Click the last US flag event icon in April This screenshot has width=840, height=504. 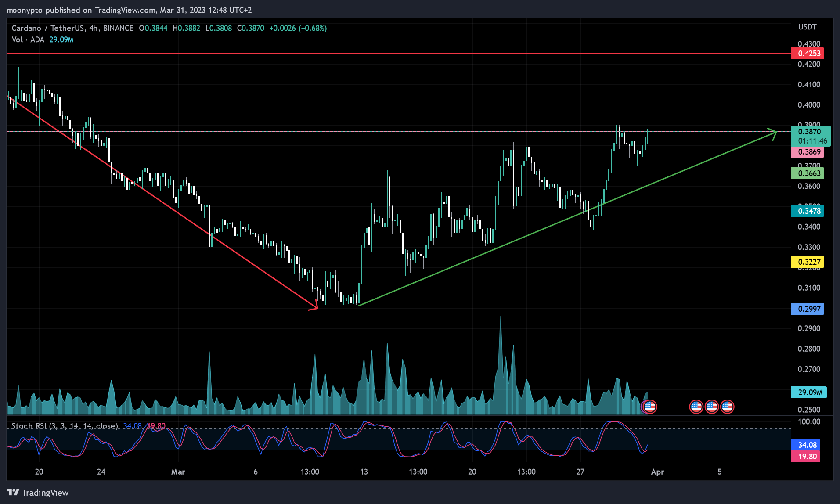[727, 407]
